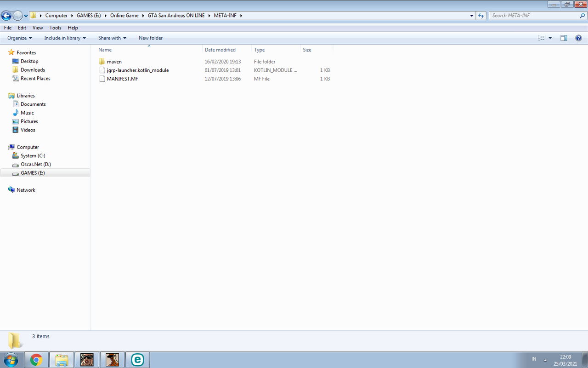
Task: Open the view options dropdown arrow
Action: click(x=550, y=38)
